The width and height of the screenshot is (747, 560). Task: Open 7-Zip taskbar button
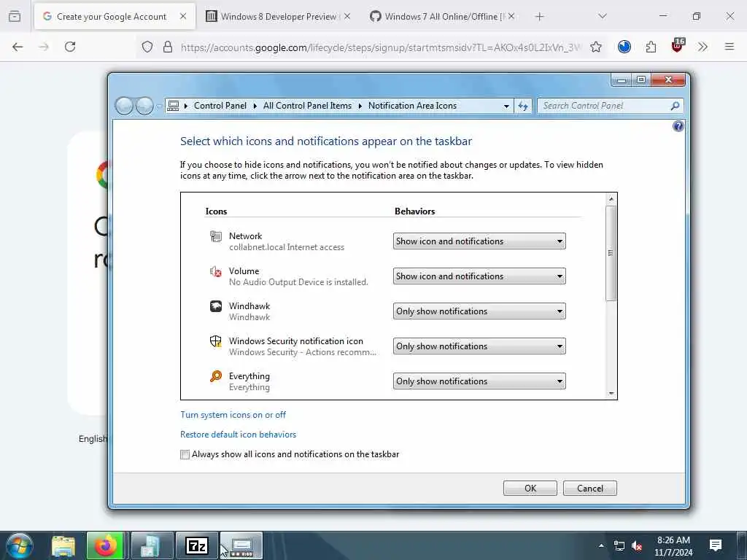[x=197, y=546]
